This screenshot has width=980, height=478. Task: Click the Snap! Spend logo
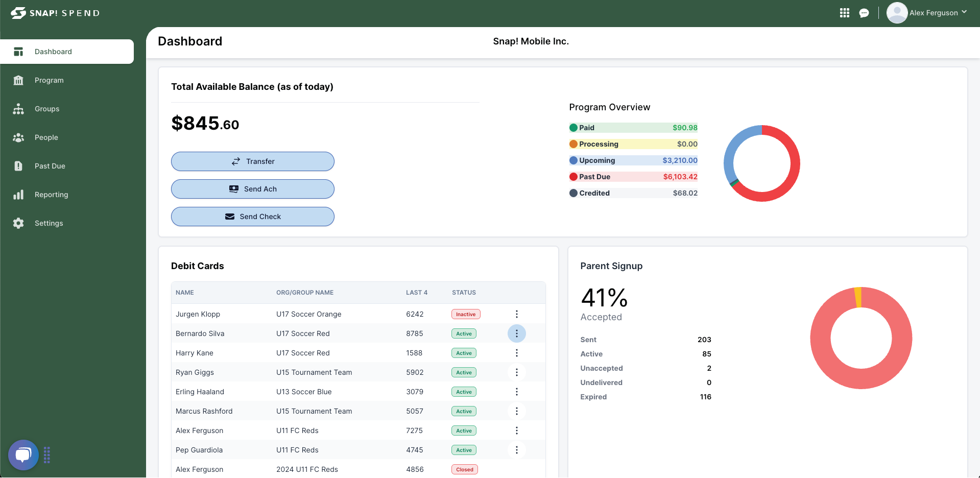(x=55, y=13)
